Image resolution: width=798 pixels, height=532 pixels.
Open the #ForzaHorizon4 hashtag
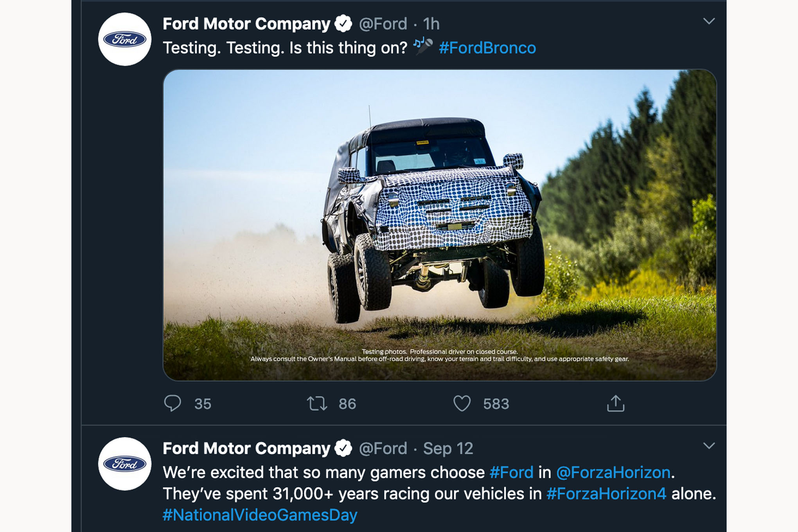coord(606,494)
